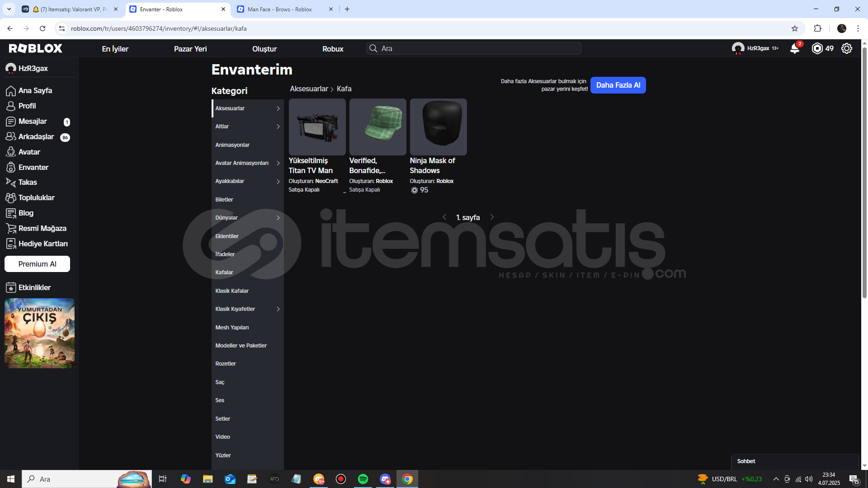Open Ninja Mask of Shadows title link
The height and width of the screenshot is (488, 868).
pyautogui.click(x=432, y=165)
